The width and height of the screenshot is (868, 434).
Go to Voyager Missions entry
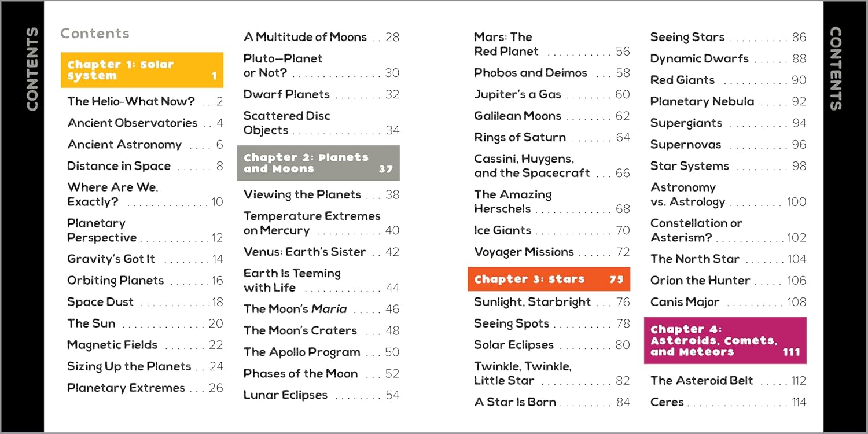pos(551,252)
